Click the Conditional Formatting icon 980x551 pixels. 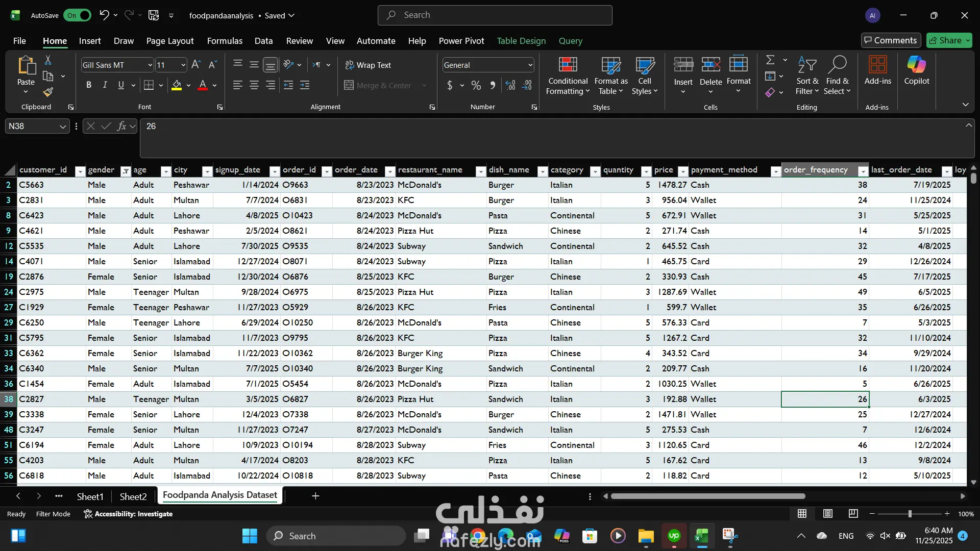(x=568, y=65)
